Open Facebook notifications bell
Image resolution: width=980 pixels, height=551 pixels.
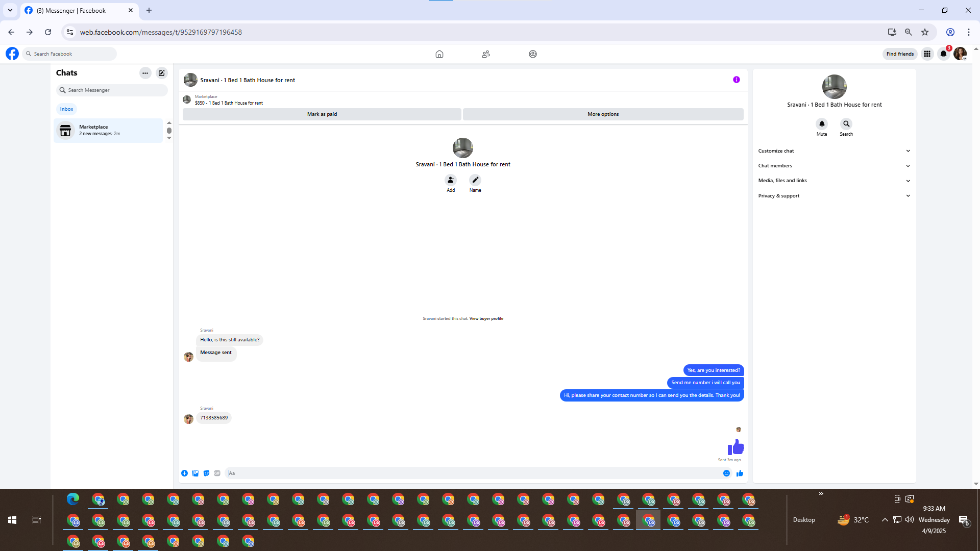pyautogui.click(x=943, y=54)
